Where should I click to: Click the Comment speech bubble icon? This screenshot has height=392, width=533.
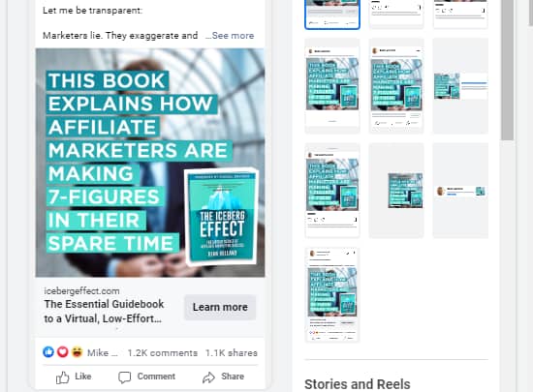coord(124,377)
